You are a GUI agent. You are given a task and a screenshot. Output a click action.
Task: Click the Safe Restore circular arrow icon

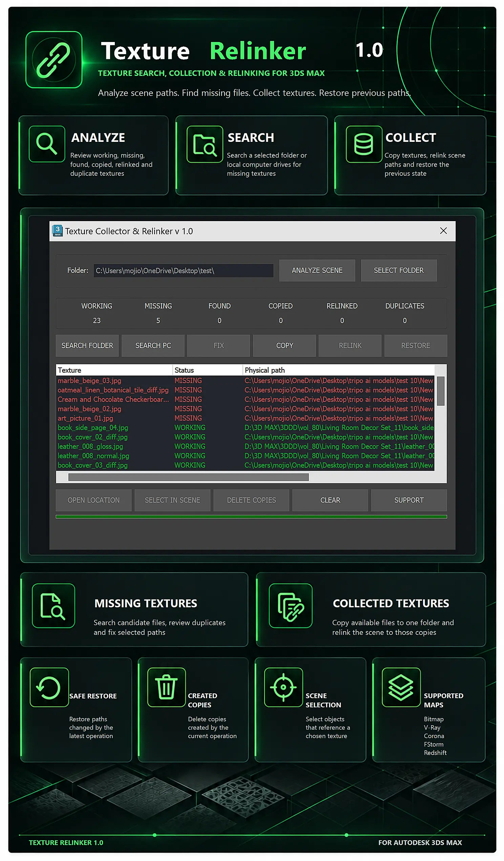pyautogui.click(x=49, y=687)
